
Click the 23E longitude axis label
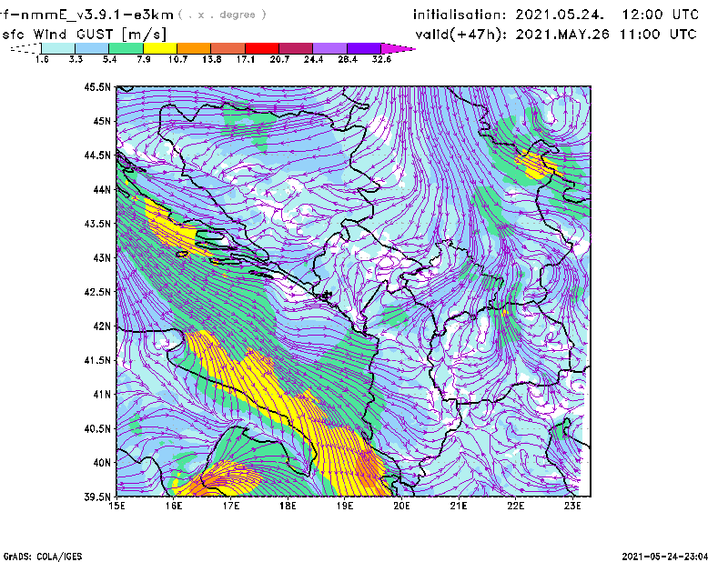click(x=572, y=506)
